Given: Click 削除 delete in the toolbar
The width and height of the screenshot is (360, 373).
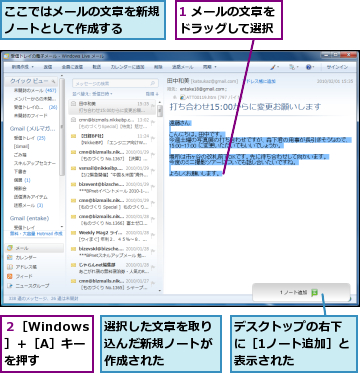Looking at the screenshot, I should coord(158,67).
